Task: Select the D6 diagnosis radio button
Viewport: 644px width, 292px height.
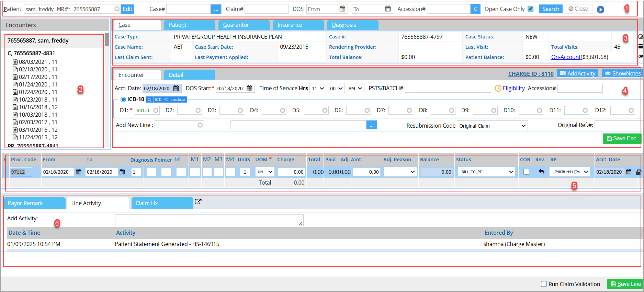Action: tap(367, 110)
